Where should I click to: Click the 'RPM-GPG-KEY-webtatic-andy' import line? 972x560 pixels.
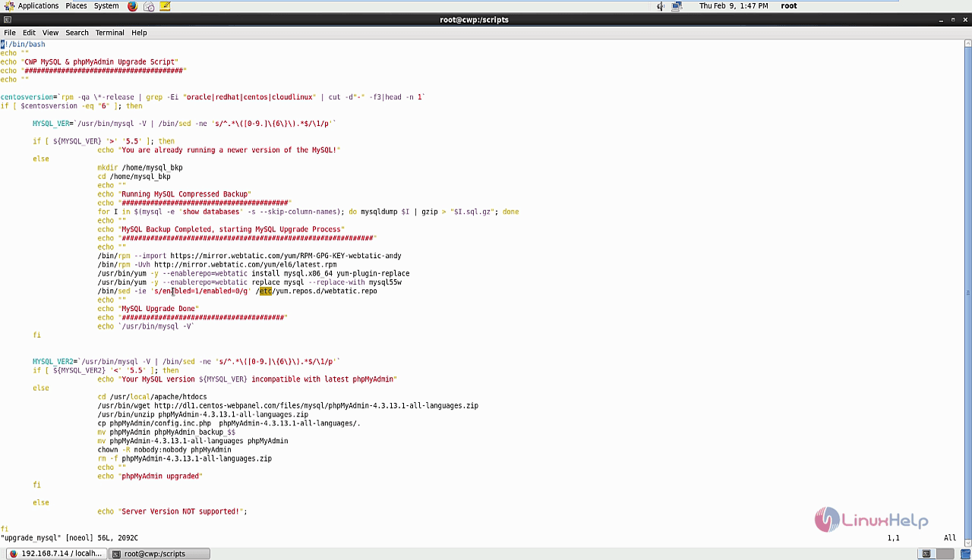(249, 256)
